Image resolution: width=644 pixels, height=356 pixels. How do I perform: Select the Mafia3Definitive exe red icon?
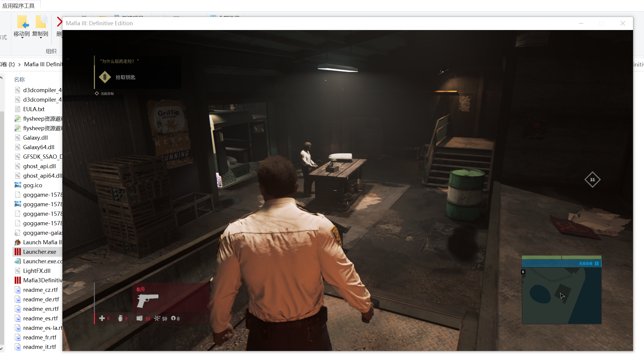point(18,280)
